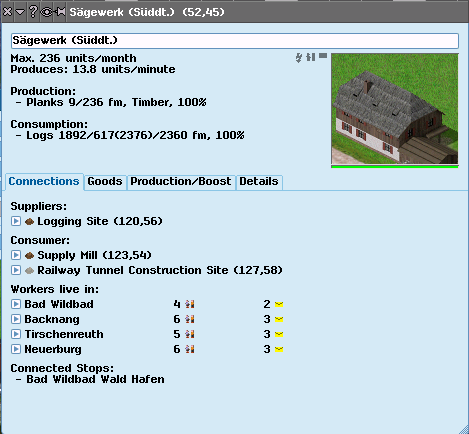This screenshot has width=469, height=434.
Task: Switch to the Goods tab
Action: tap(105, 182)
